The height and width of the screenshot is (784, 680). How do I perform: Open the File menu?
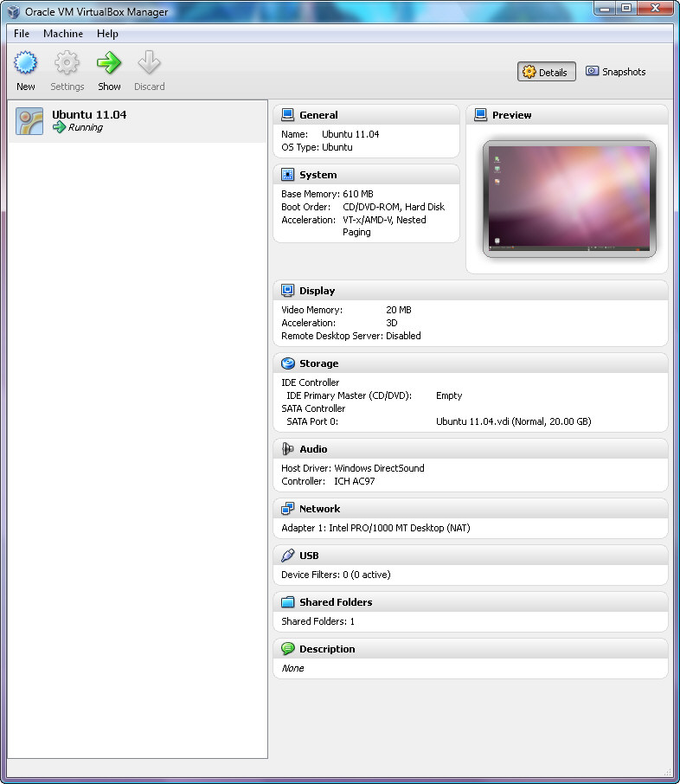tap(22, 34)
